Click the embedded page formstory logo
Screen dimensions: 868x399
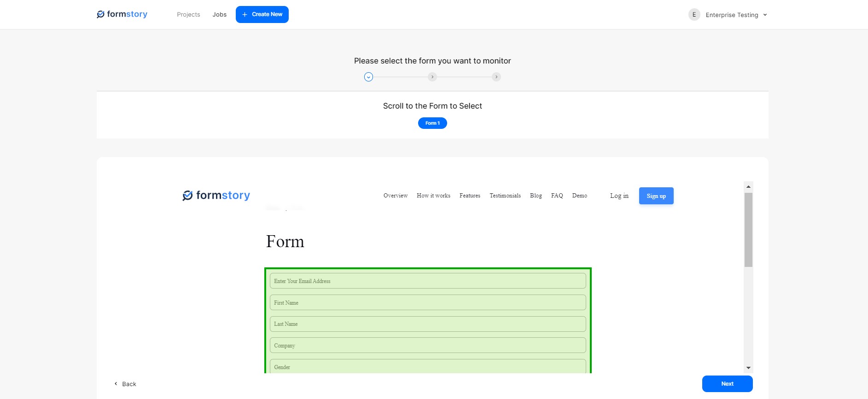[x=216, y=196]
